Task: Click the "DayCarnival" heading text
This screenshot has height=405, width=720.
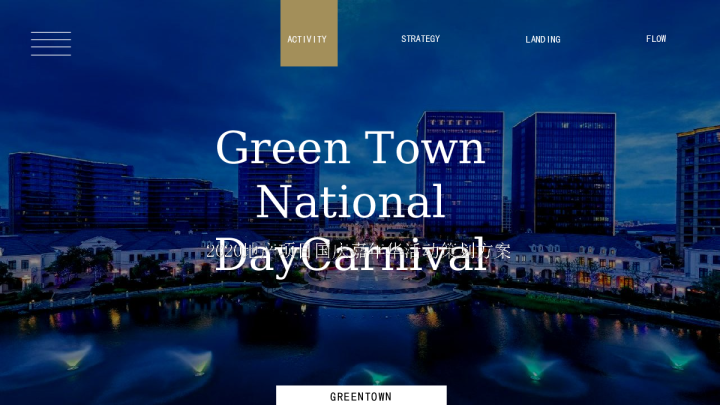Action: (x=350, y=258)
